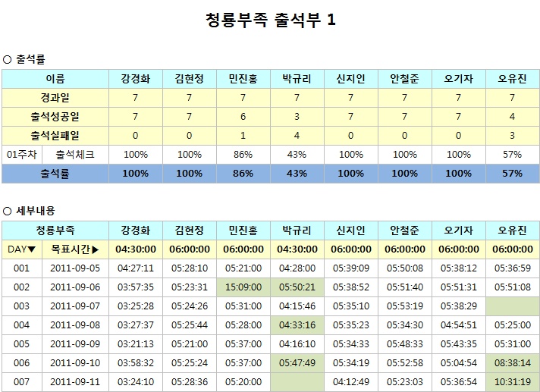Select 오기자 in the details table header
Image resolution: width=540 pixels, height=392 pixels.
click(x=459, y=230)
